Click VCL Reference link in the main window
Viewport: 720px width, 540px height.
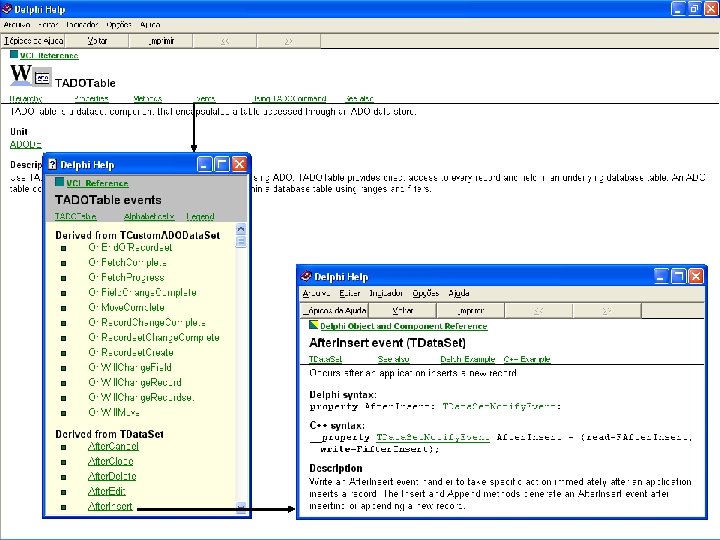(x=49, y=56)
